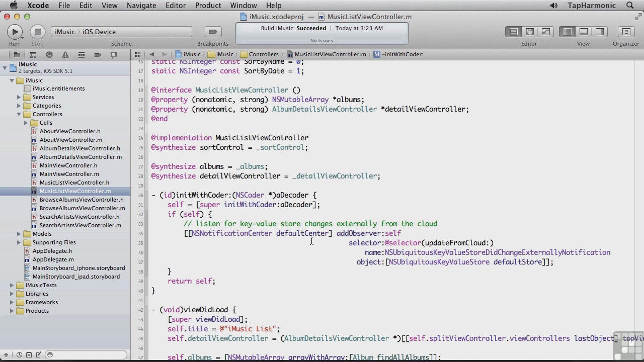Open the Xcode menu

coord(38,6)
